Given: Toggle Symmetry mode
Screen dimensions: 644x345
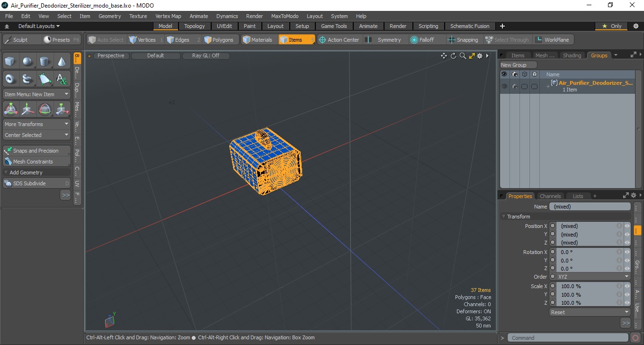Looking at the screenshot, I should click(x=384, y=40).
